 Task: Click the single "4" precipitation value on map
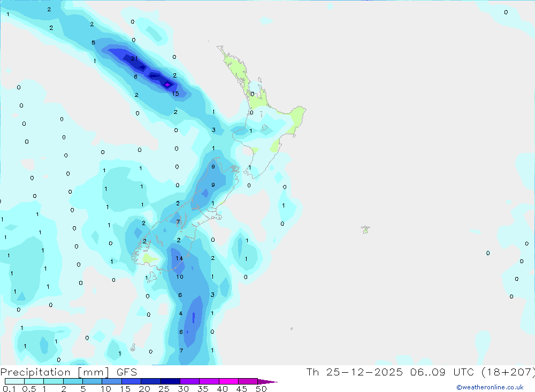click(x=181, y=313)
